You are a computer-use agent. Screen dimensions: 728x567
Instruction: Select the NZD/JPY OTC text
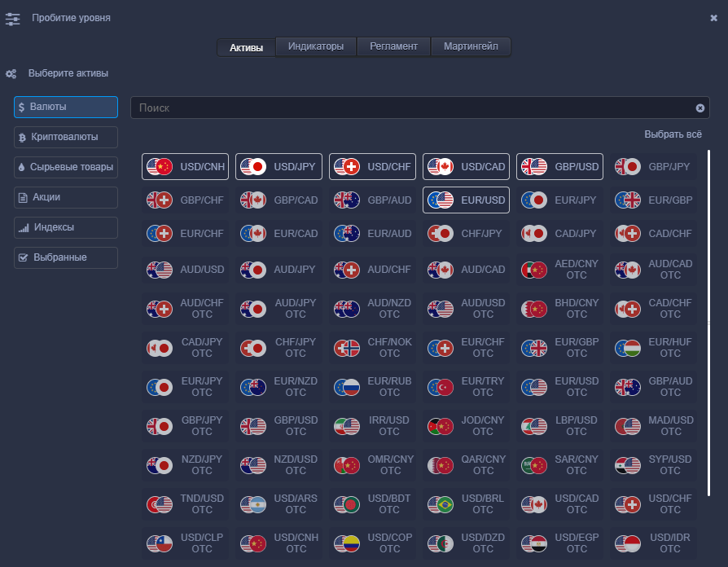(x=202, y=465)
